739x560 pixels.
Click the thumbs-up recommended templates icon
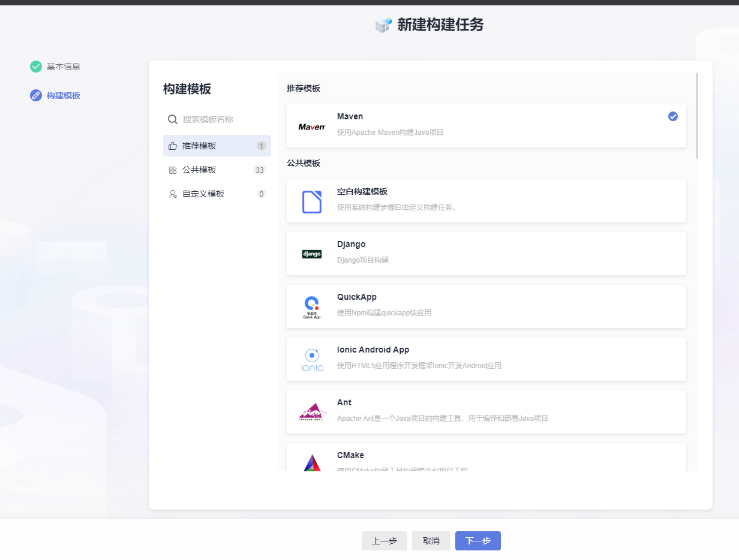point(173,146)
